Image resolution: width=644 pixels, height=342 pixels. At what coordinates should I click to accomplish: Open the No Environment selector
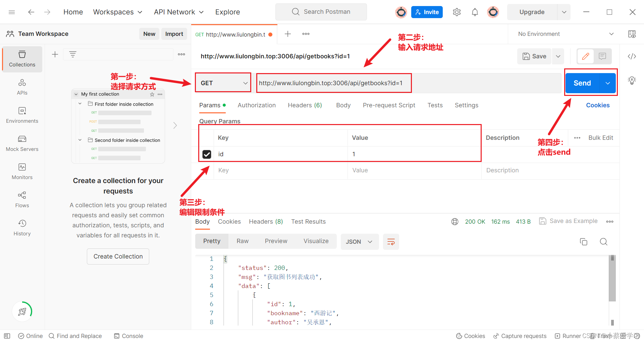tap(565, 34)
